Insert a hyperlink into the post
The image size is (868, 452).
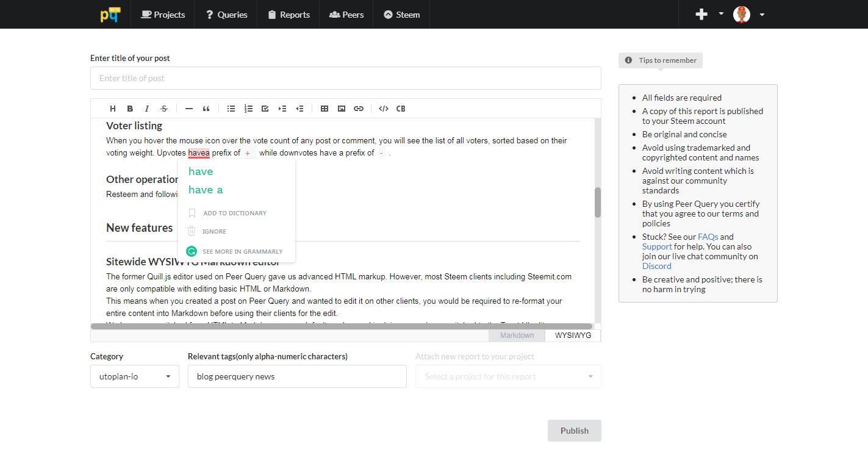[359, 109]
